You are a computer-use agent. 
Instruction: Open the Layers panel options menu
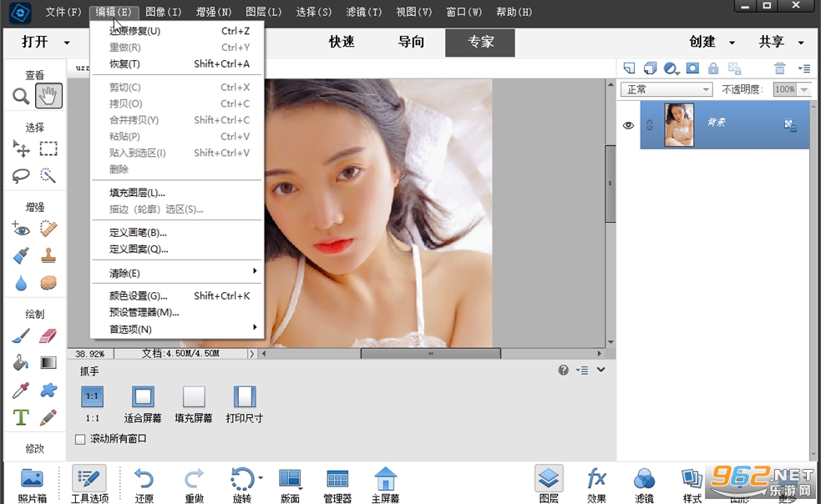[x=804, y=68]
